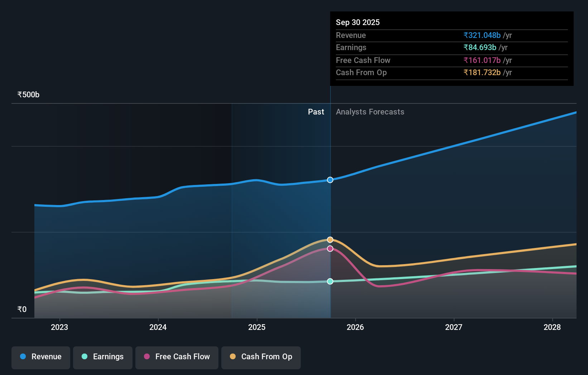588x375 pixels.
Task: Click the ₹321.048b Revenue link in tooltip
Action: pyautogui.click(x=482, y=35)
